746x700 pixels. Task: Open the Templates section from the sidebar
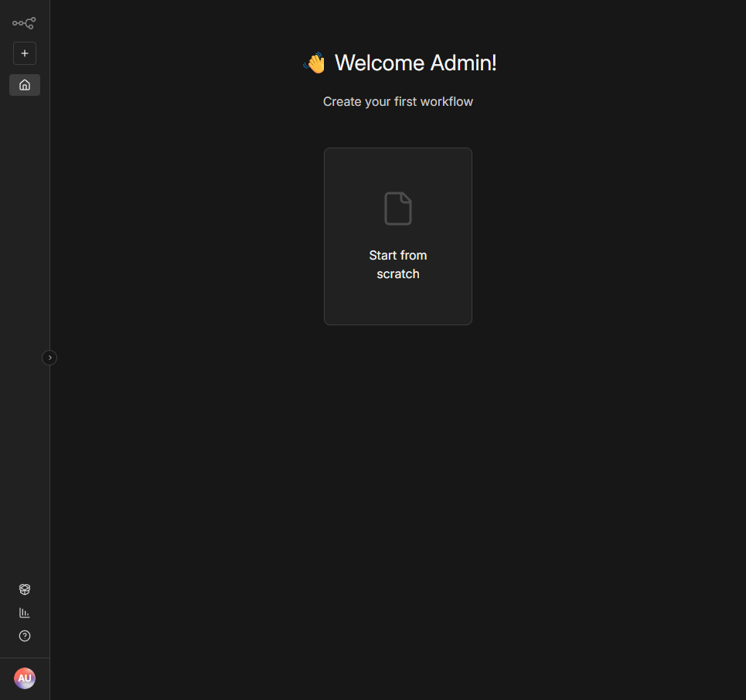24,589
